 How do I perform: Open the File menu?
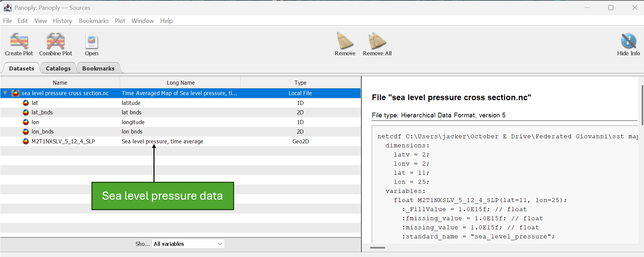tap(7, 21)
